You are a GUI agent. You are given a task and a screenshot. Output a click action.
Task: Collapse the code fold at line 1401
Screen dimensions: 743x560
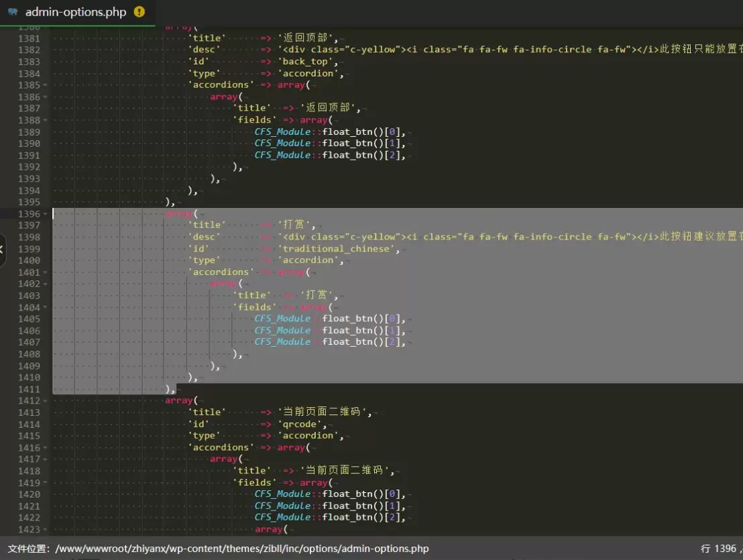(x=45, y=272)
